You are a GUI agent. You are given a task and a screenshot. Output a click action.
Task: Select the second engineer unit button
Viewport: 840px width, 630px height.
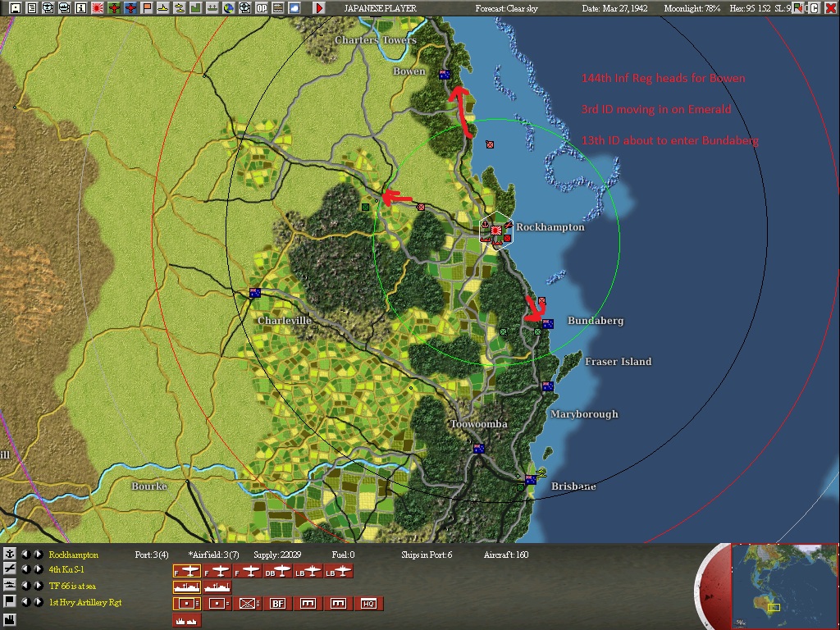coord(339,603)
